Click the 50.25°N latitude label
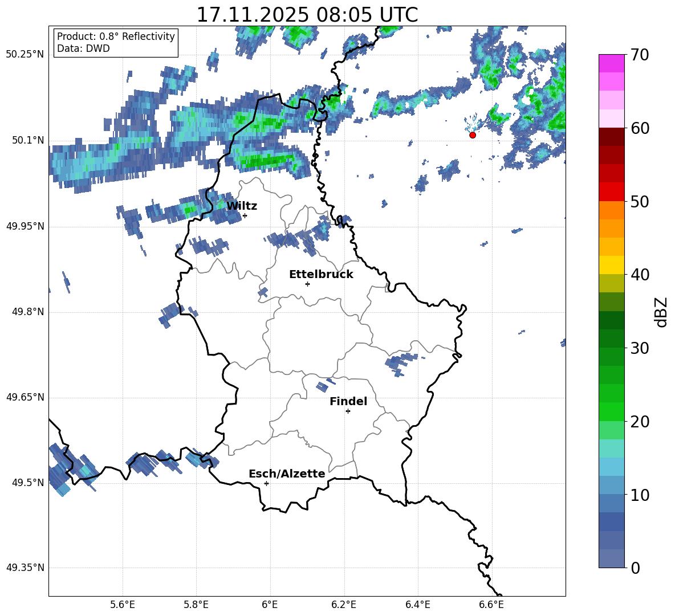This screenshot has height=616, width=675. (25, 55)
